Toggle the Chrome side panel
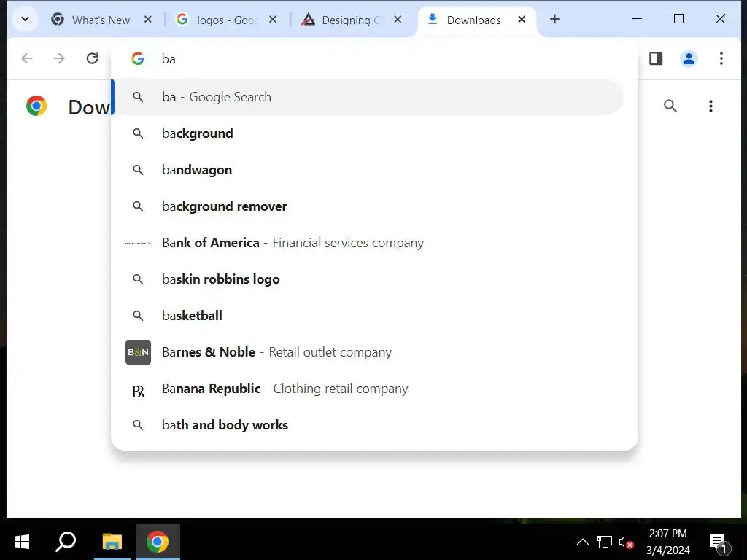Viewport: 747px width, 560px height. click(x=656, y=58)
